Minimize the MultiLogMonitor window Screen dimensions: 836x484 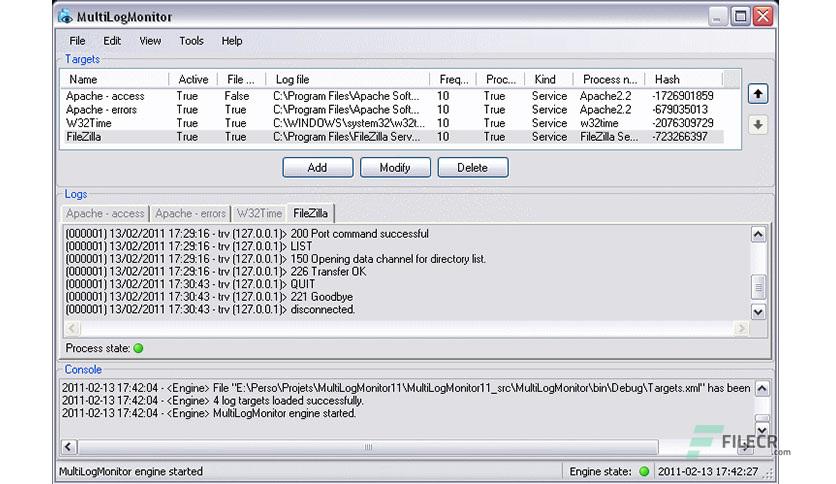point(718,16)
